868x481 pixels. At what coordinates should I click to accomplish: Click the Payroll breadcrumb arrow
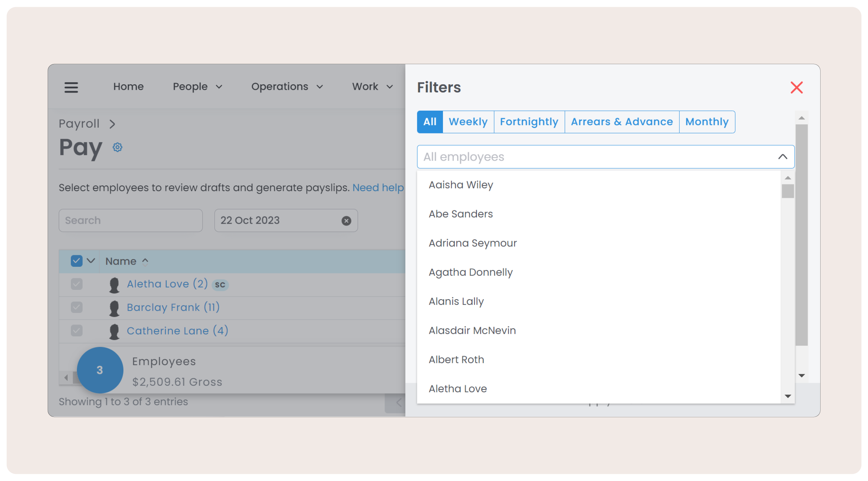coord(112,124)
